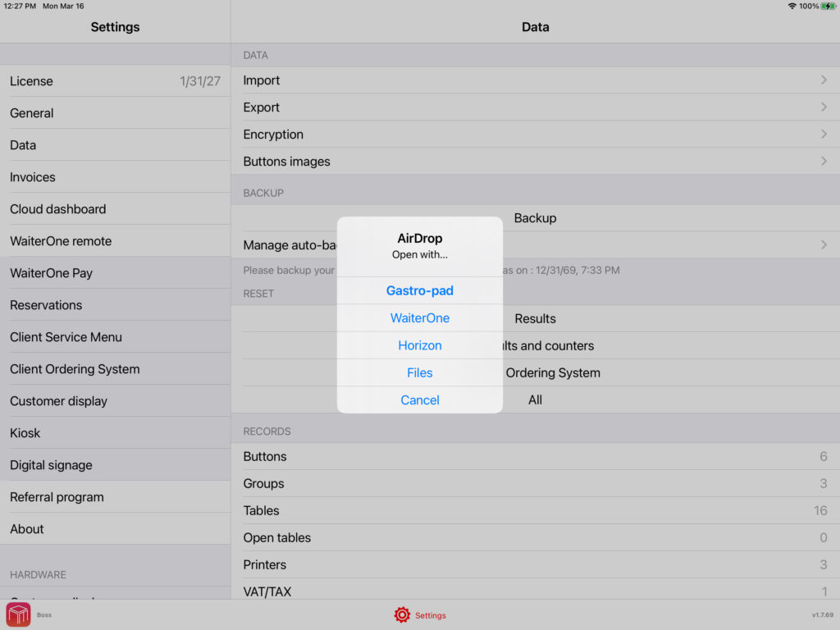Open the Printers records row
Screen dimensions: 840x630
pyautogui.click(x=535, y=564)
